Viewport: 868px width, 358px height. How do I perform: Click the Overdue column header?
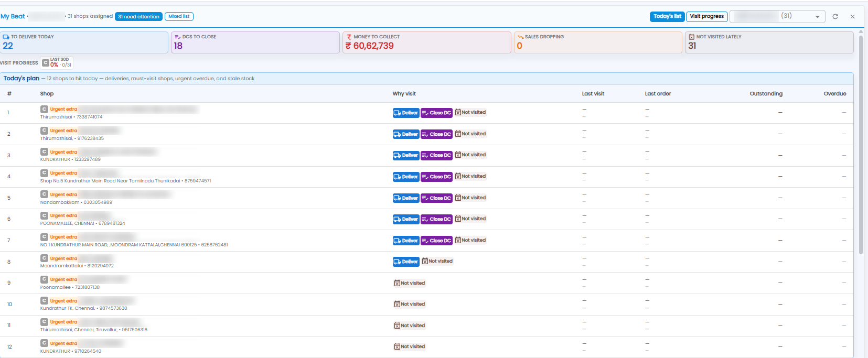835,94
